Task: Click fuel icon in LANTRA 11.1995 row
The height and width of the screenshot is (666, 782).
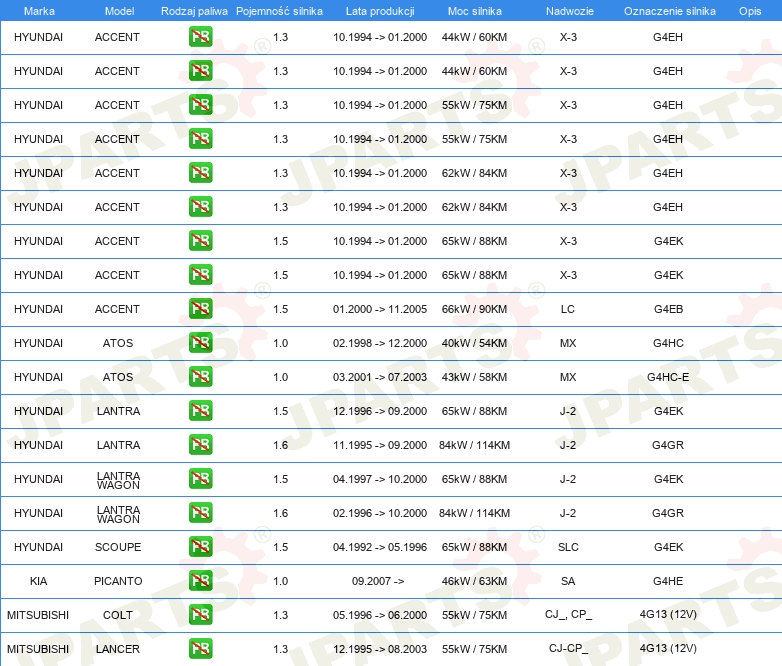Action: [x=200, y=444]
